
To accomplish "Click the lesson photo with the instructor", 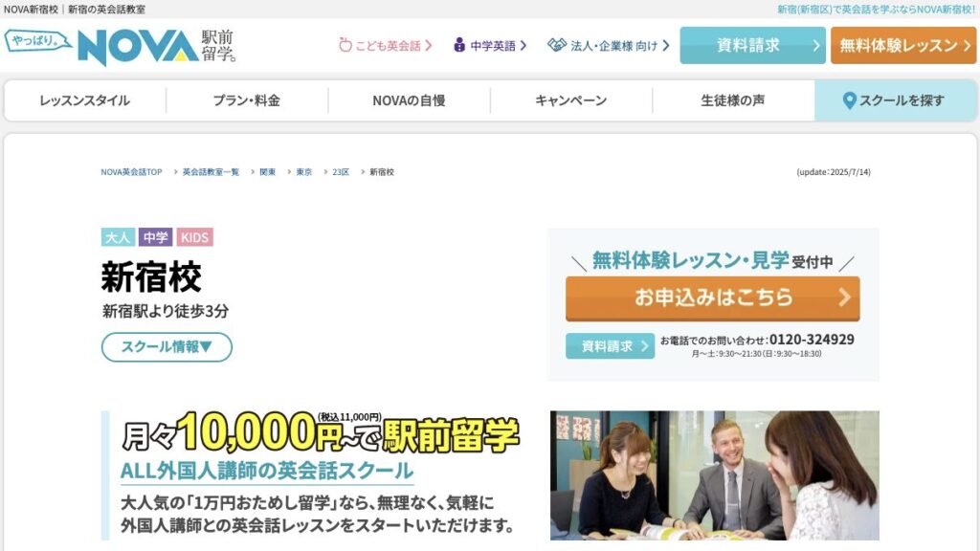I will pos(714,475).
